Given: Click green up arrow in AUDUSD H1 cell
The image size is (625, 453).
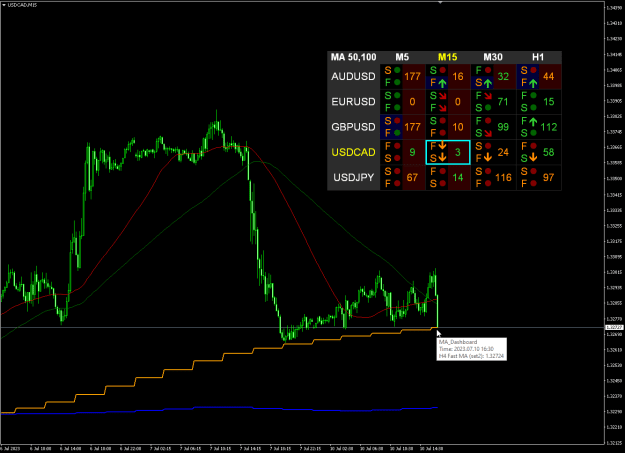Looking at the screenshot, I should pyautogui.click(x=533, y=83).
